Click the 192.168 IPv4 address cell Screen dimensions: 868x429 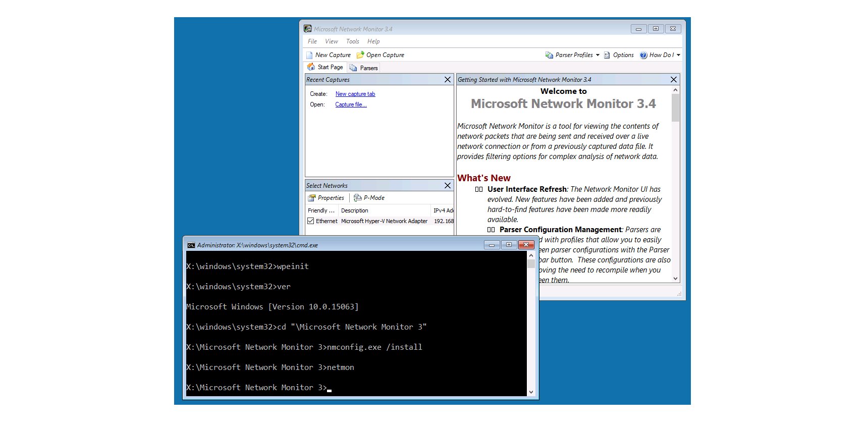pyautogui.click(x=444, y=221)
